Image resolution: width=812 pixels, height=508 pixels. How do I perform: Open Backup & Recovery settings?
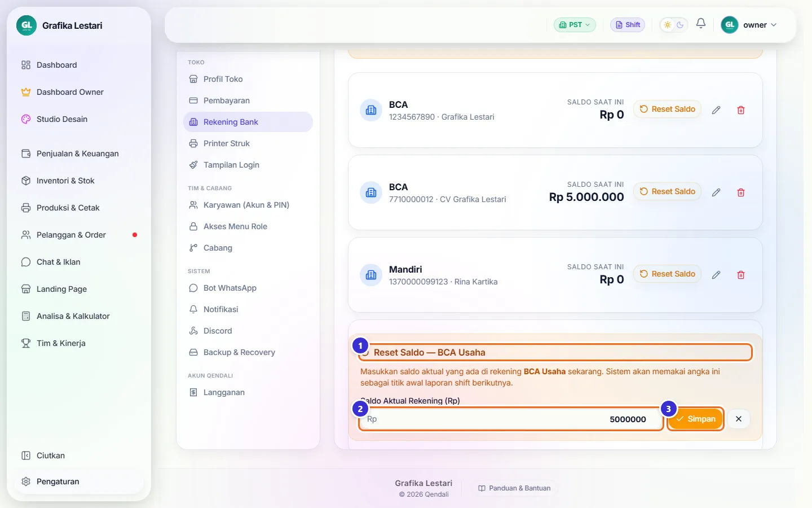pyautogui.click(x=248, y=352)
